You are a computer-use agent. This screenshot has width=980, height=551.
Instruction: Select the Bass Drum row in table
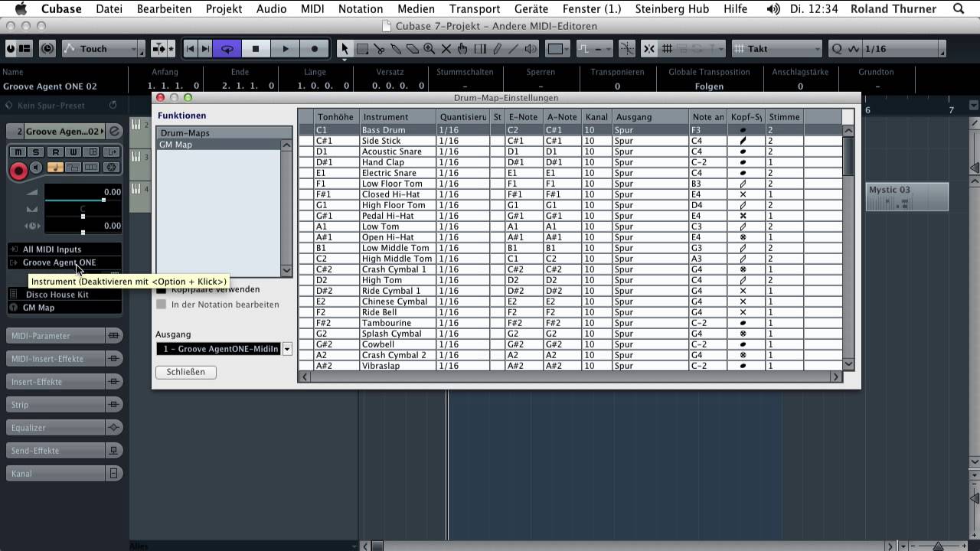pyautogui.click(x=570, y=130)
